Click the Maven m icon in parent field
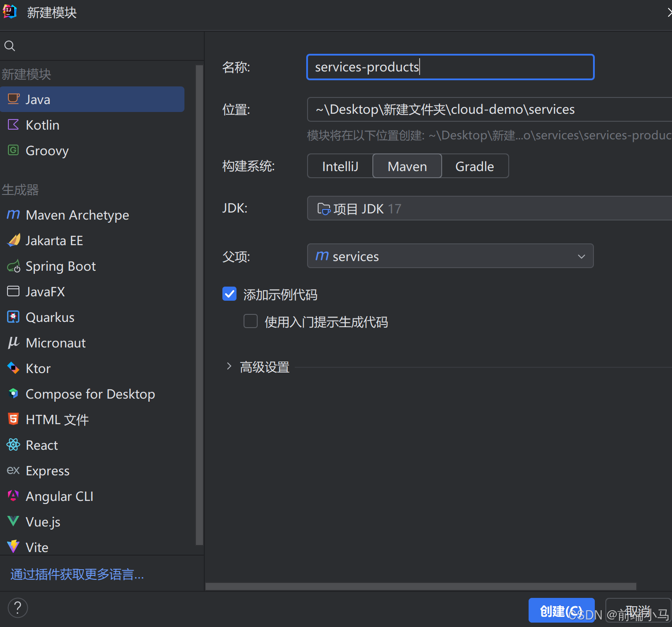This screenshot has width=672, height=627. 322,255
